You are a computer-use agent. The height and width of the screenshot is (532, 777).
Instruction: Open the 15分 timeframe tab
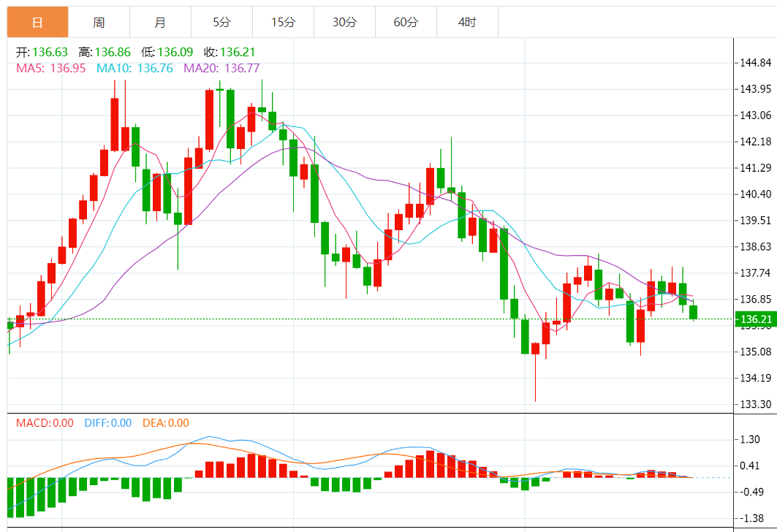[x=284, y=23]
